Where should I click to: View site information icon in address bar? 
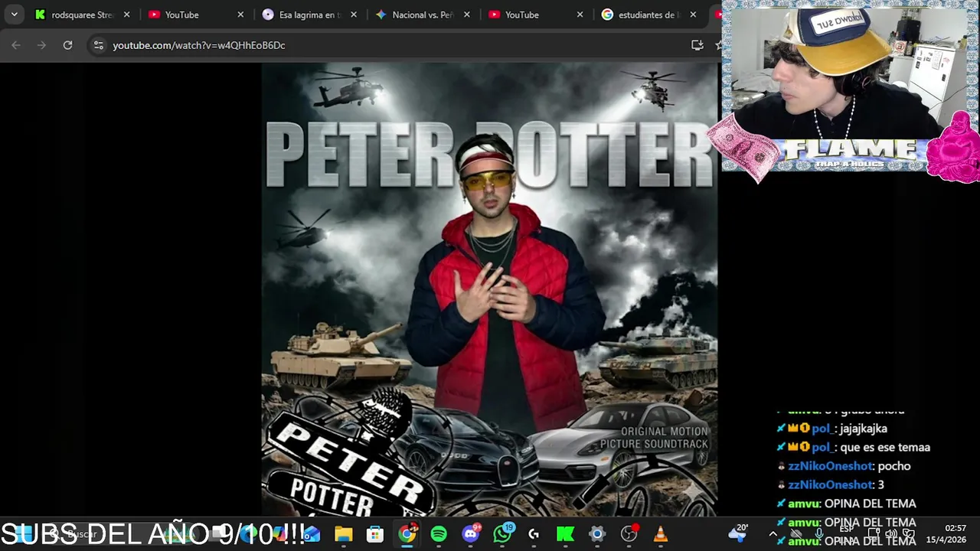coord(98,45)
